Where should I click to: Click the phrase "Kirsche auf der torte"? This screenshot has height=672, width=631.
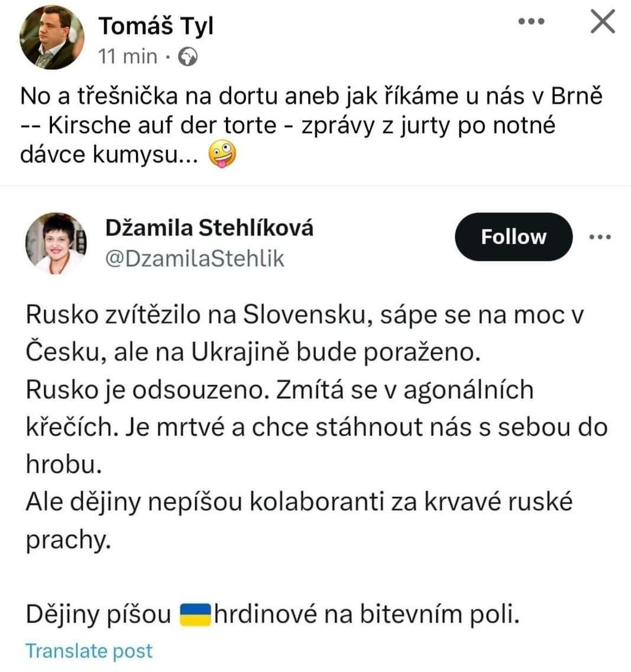coord(162,125)
